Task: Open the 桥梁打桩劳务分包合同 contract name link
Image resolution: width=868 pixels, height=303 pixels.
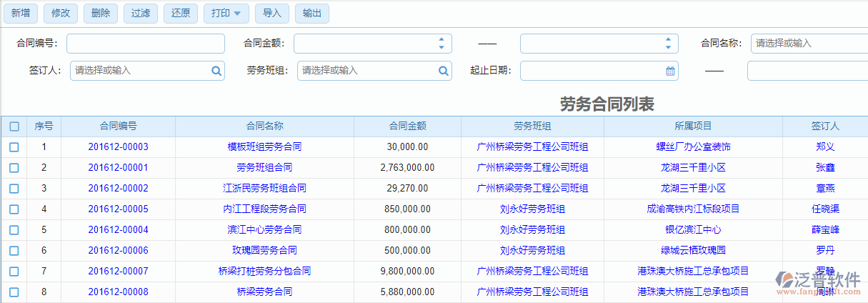Action: click(264, 272)
